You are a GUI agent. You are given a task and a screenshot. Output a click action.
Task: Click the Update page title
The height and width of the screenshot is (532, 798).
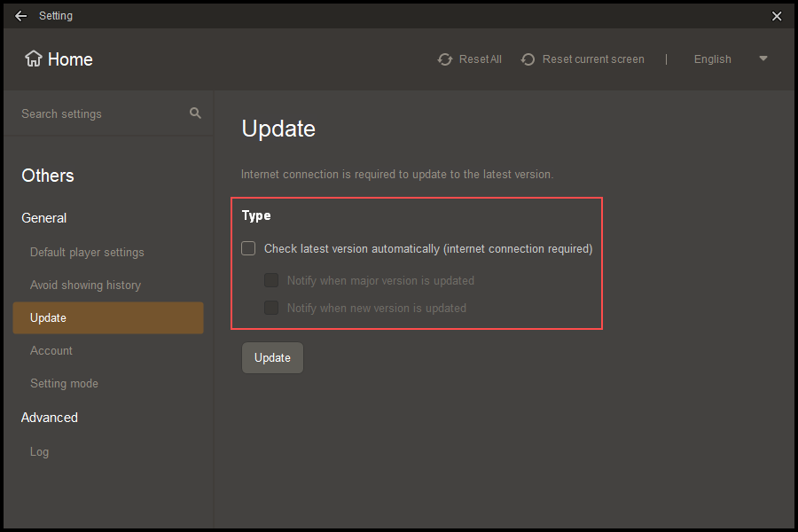pos(278,129)
